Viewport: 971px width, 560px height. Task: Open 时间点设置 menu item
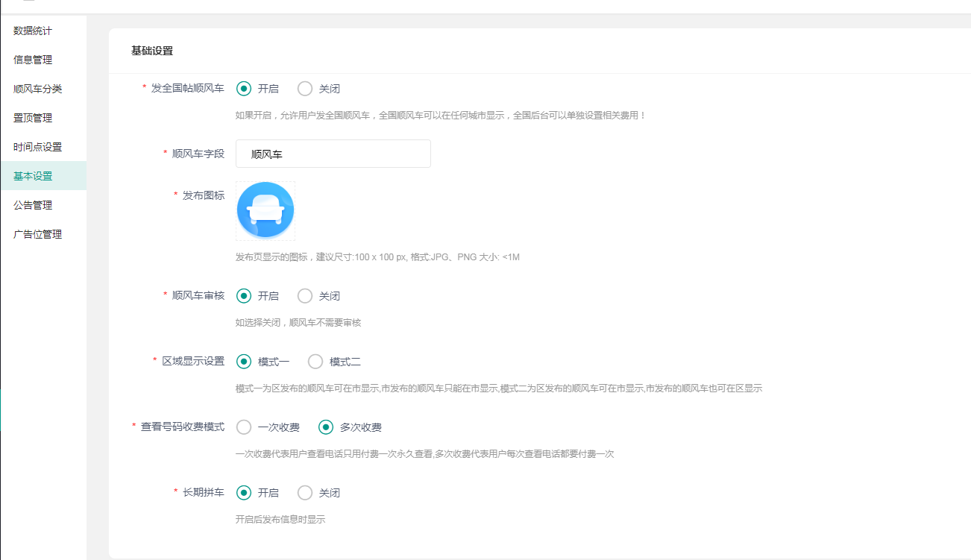(37, 147)
